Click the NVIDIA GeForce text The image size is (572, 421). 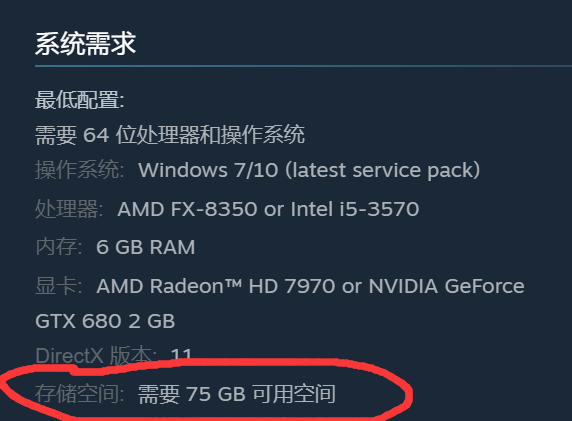[447, 286]
